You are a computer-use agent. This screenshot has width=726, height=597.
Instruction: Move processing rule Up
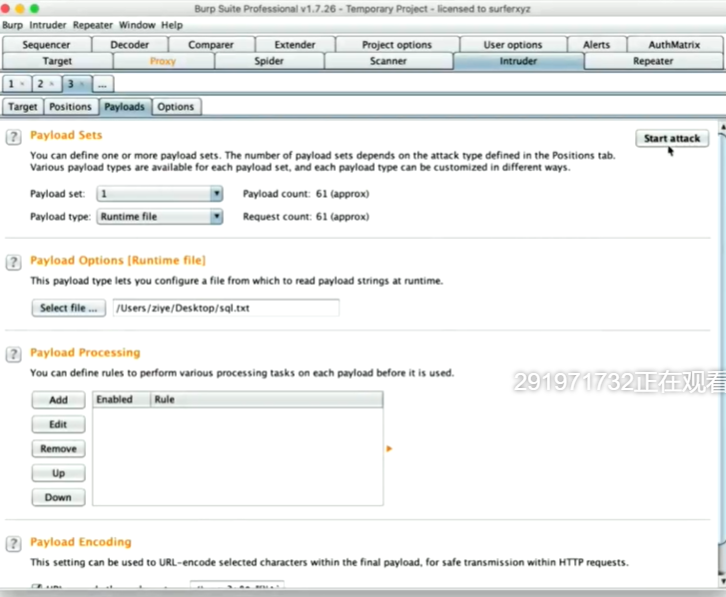pyautogui.click(x=58, y=473)
